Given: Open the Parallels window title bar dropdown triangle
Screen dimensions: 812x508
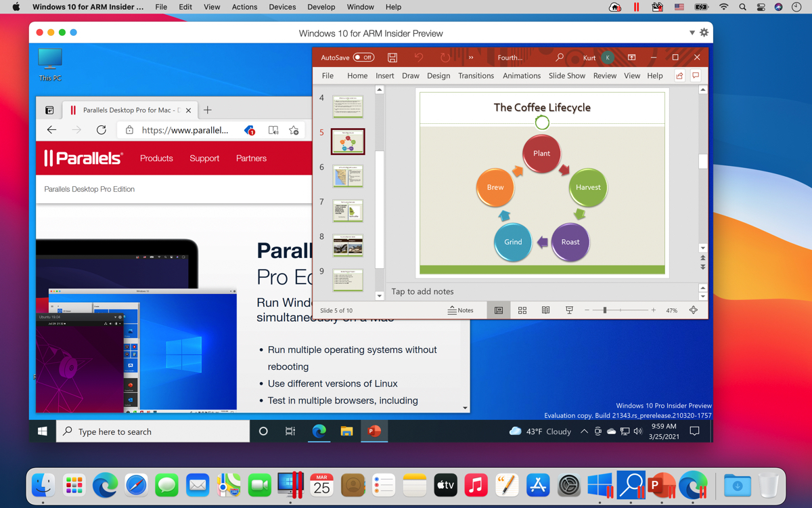Looking at the screenshot, I should 692,33.
